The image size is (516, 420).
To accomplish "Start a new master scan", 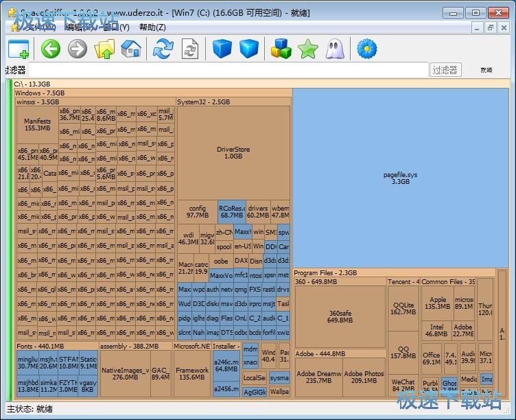I will coord(163,49).
